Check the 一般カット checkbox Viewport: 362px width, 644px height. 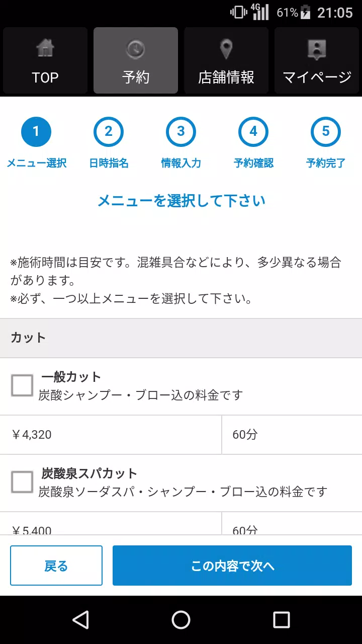[22, 385]
